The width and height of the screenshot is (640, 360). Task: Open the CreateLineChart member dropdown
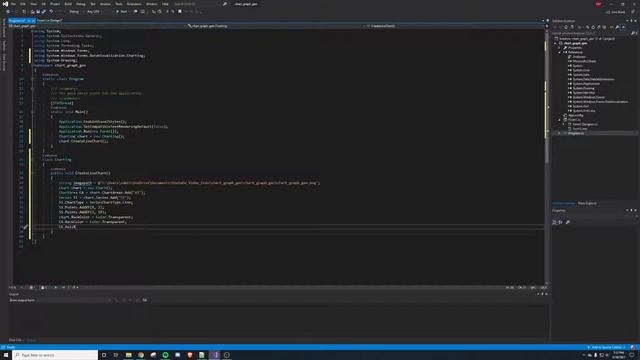point(454,26)
